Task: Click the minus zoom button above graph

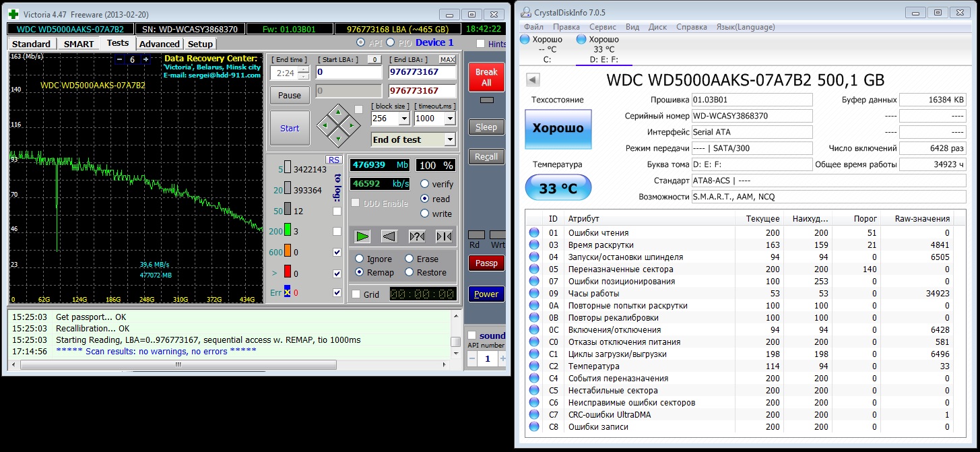Action: (120, 59)
